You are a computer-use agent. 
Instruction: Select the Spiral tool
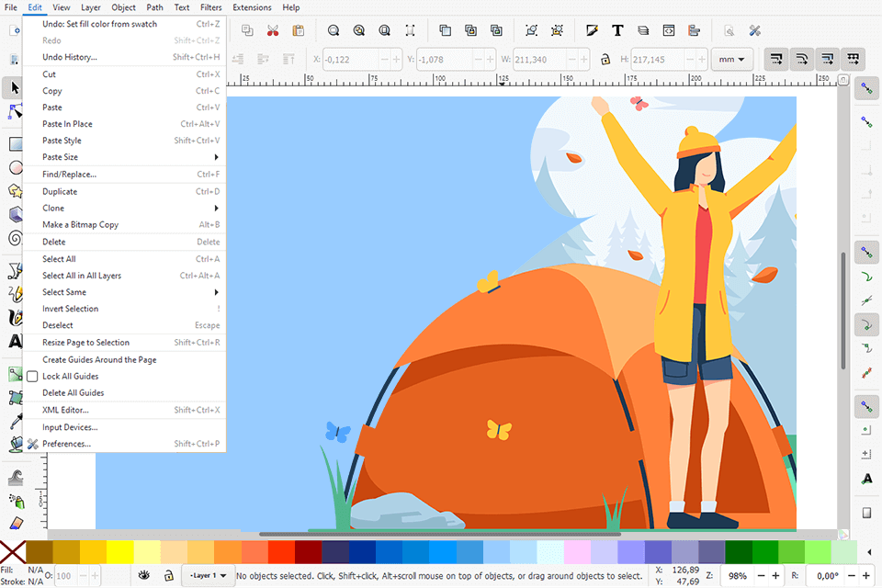[15, 239]
